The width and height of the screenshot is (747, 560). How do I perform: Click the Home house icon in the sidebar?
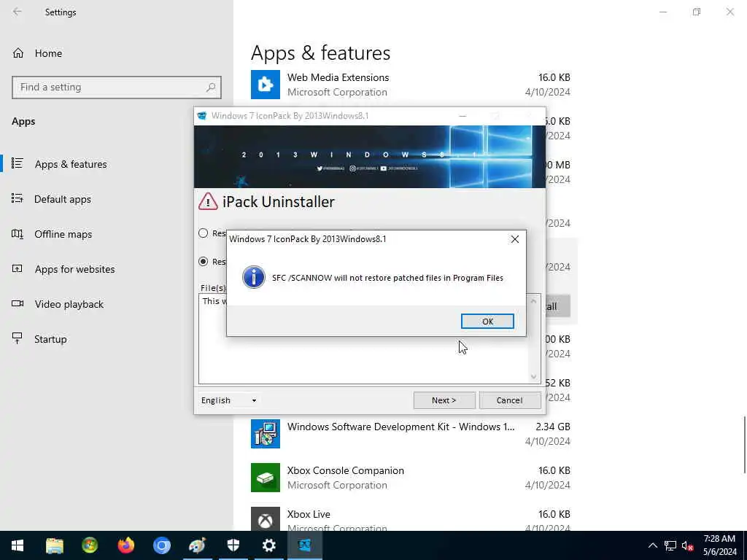(x=18, y=53)
